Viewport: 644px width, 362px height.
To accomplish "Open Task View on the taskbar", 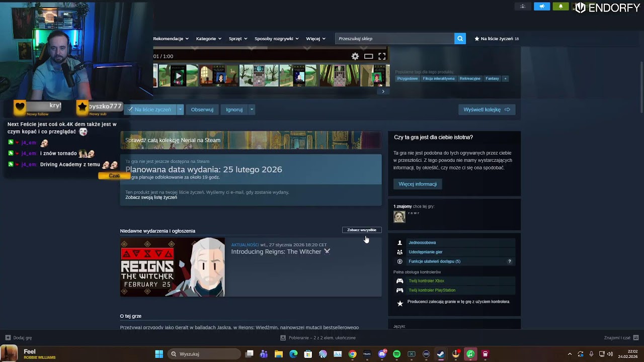I will [x=249, y=354].
